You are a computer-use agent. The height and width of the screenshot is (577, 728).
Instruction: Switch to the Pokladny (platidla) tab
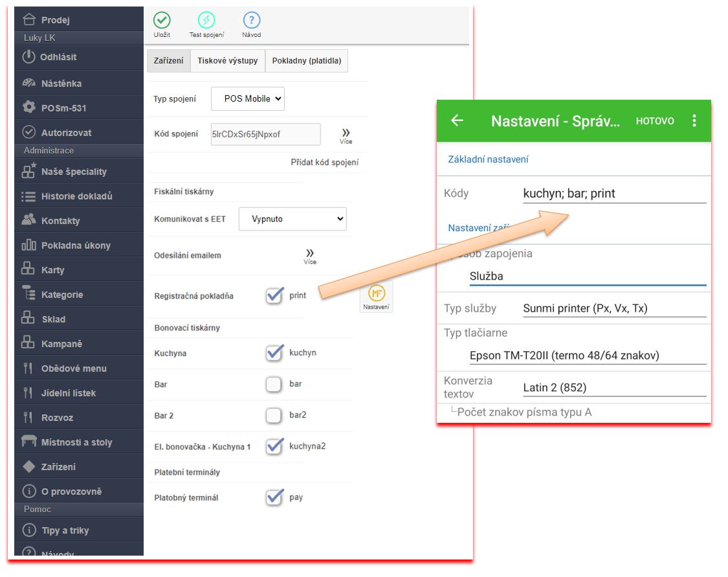point(307,61)
